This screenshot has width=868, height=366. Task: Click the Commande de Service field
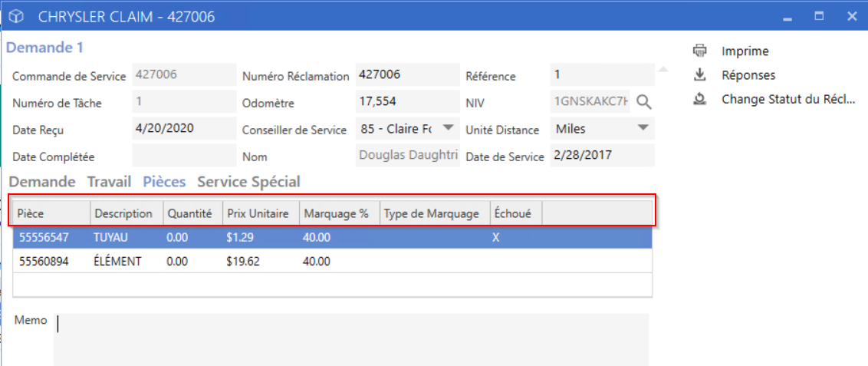pyautogui.click(x=184, y=74)
